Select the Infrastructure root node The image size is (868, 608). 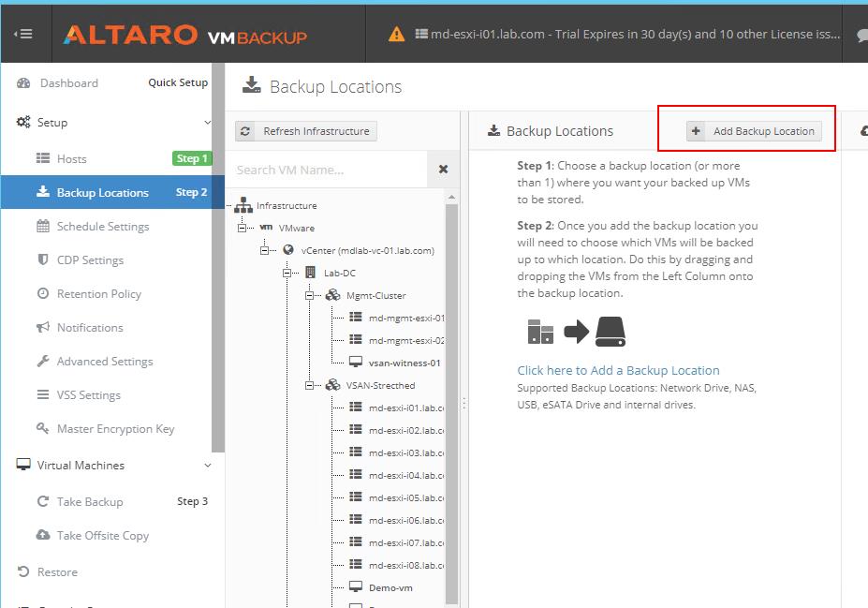287,205
